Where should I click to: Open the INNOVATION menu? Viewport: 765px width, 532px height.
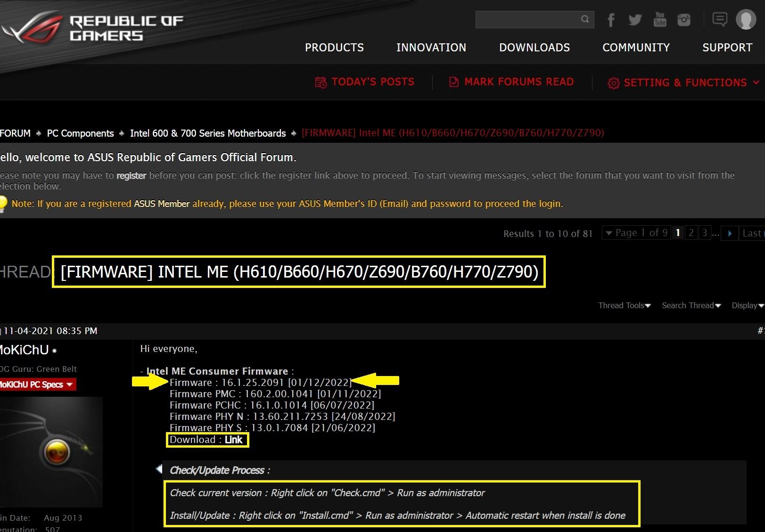[x=431, y=48]
